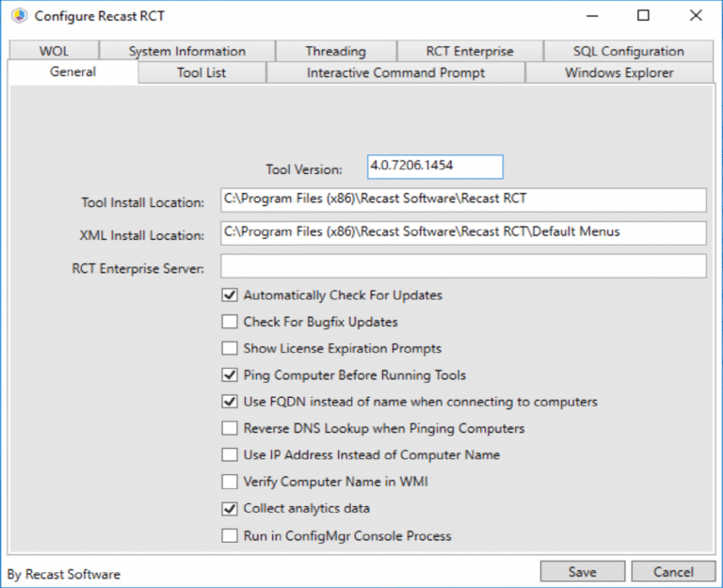The width and height of the screenshot is (723, 588).
Task: Open the RCT Enterprise tab
Action: point(470,51)
